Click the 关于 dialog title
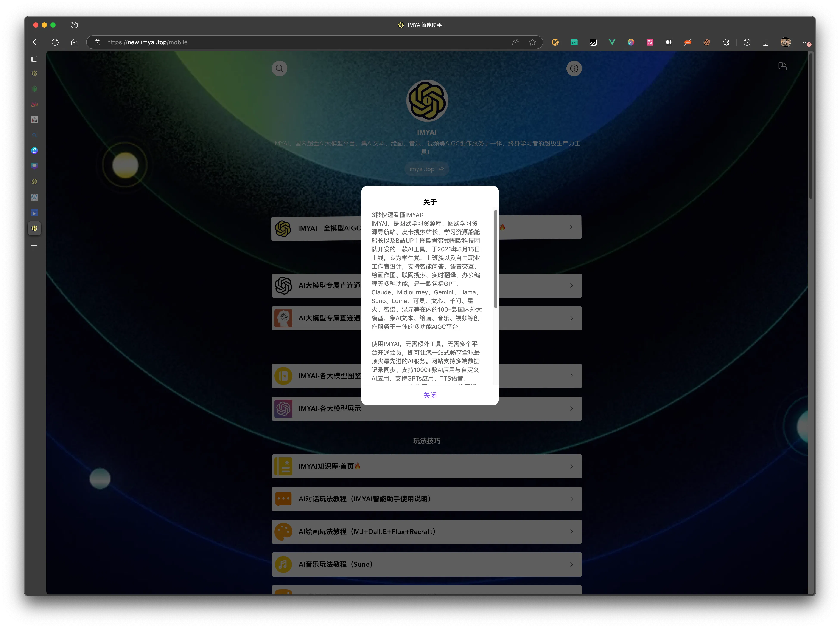Image resolution: width=840 pixels, height=628 pixels. 429,202
